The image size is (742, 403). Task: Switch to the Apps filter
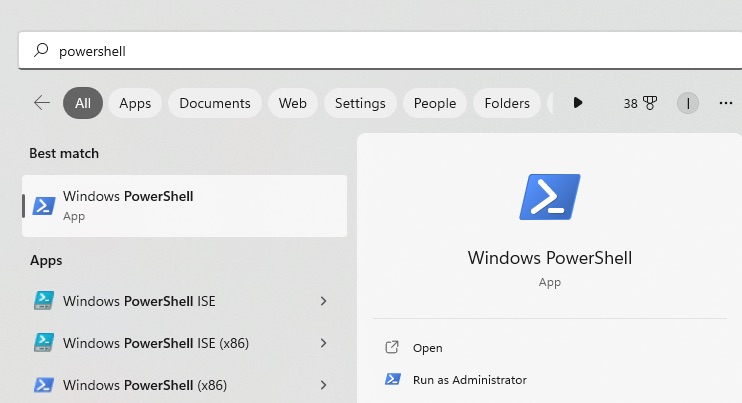click(135, 103)
